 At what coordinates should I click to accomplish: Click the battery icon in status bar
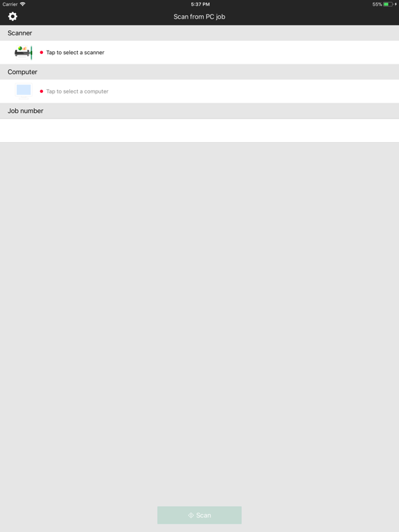(389, 4)
